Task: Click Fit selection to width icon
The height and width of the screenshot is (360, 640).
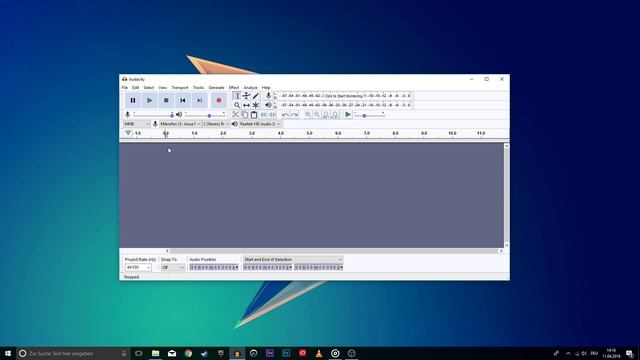Action: coord(326,115)
